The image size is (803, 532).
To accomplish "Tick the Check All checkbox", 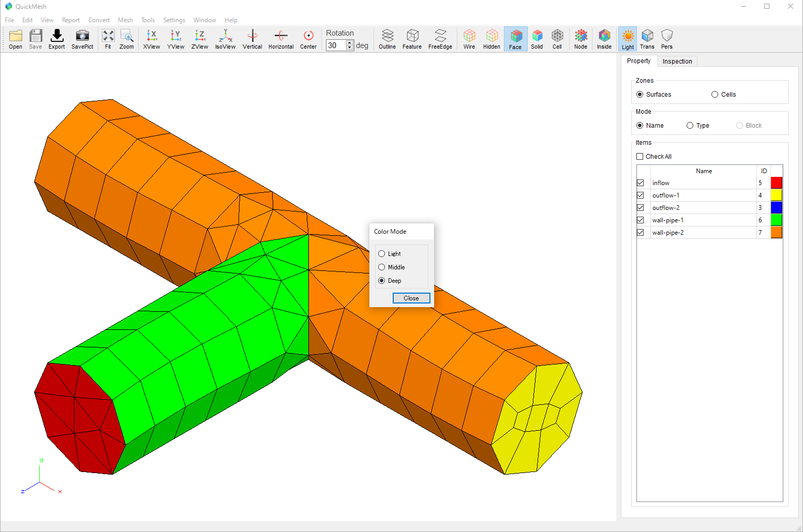I will point(640,157).
